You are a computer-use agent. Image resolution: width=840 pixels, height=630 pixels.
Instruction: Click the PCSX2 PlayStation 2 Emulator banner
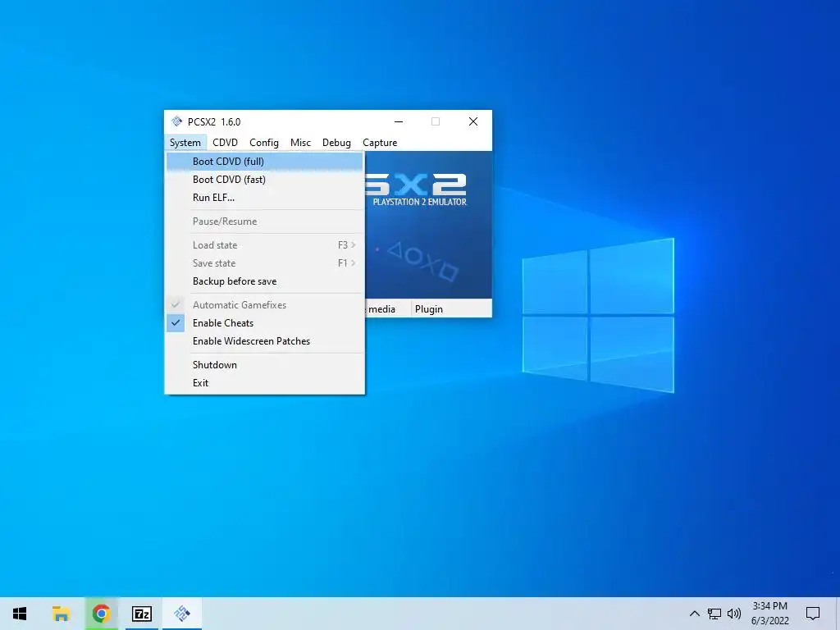(428, 225)
